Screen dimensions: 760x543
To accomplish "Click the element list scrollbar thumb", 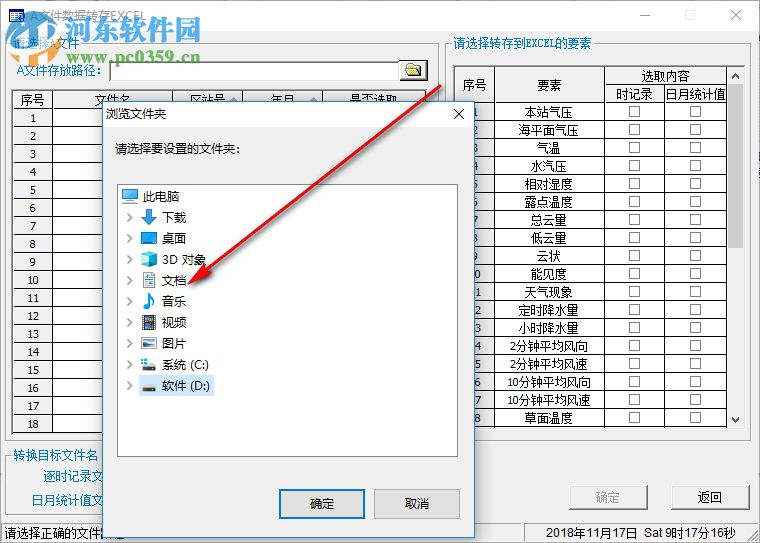I will click(x=735, y=166).
